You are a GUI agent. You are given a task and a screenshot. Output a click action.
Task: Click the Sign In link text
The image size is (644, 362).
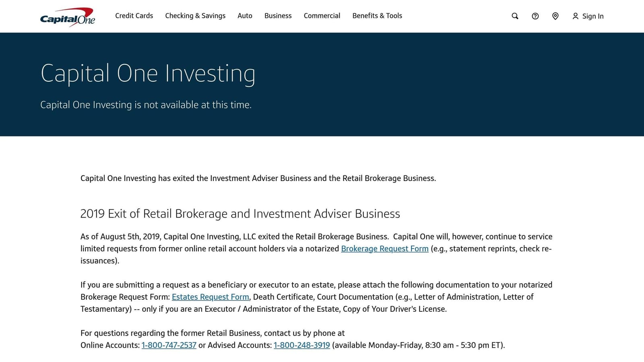pyautogui.click(x=593, y=16)
